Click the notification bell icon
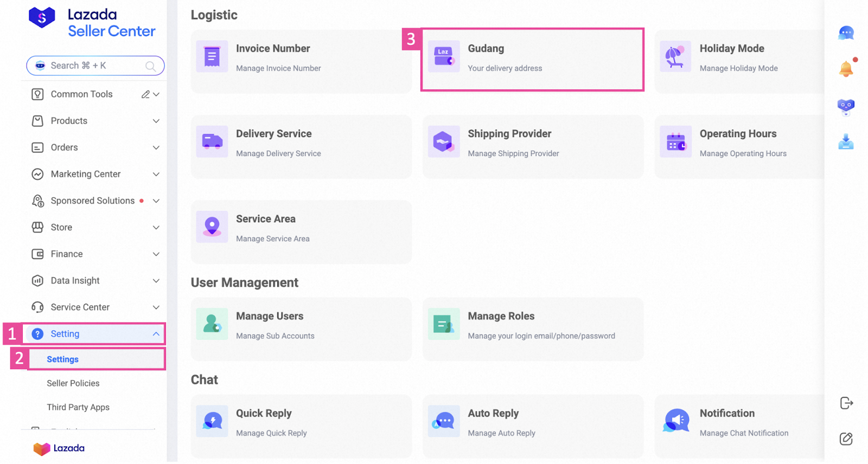This screenshot has height=464, width=868. pyautogui.click(x=846, y=69)
